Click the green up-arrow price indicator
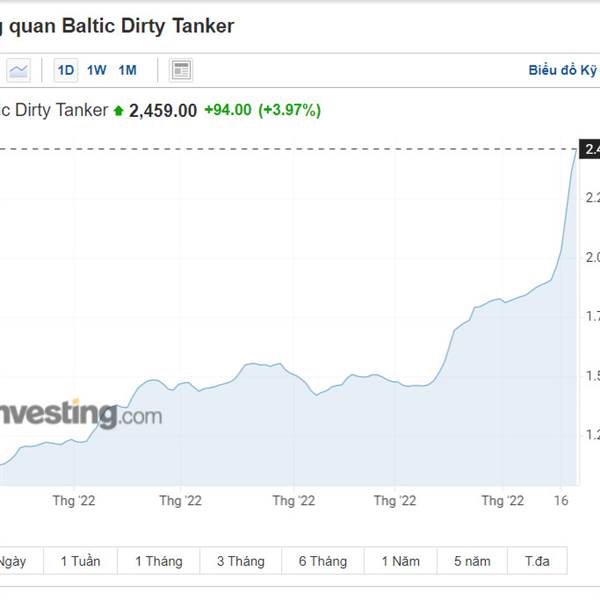This screenshot has width=600, height=600. pyautogui.click(x=119, y=111)
